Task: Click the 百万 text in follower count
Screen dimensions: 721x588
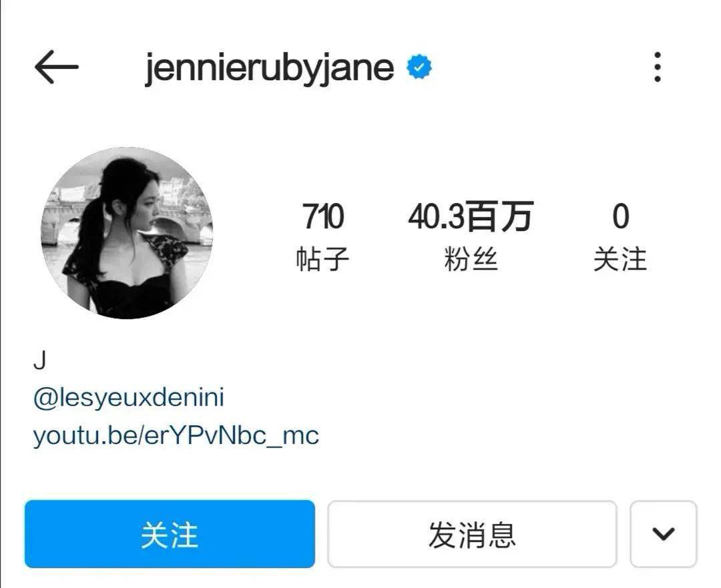Action: tap(499, 216)
